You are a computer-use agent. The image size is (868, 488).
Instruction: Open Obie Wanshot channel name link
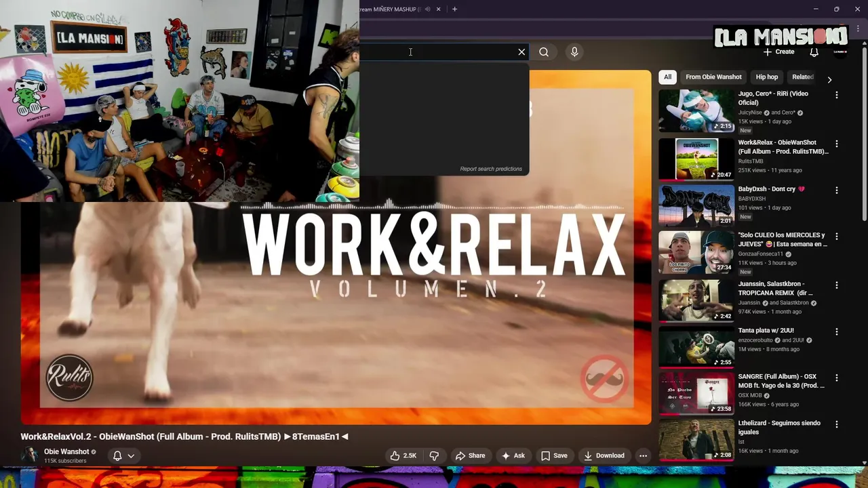point(66,451)
